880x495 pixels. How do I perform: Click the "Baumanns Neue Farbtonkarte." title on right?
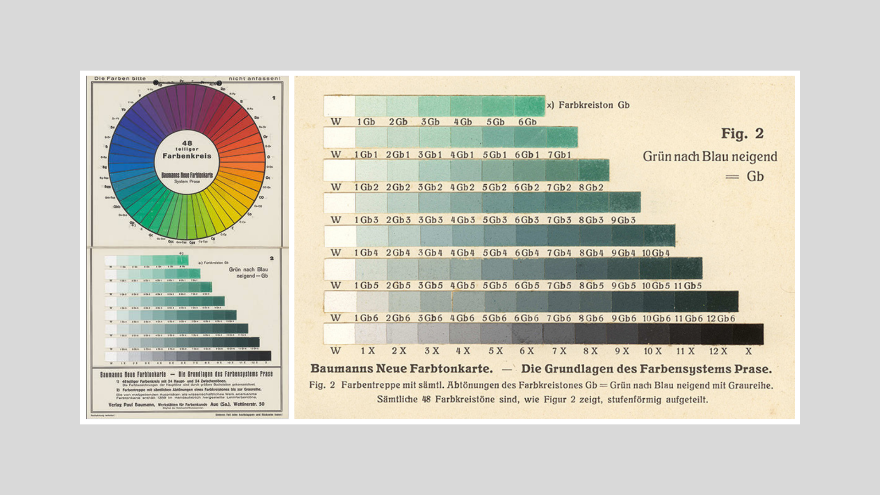tap(401, 369)
